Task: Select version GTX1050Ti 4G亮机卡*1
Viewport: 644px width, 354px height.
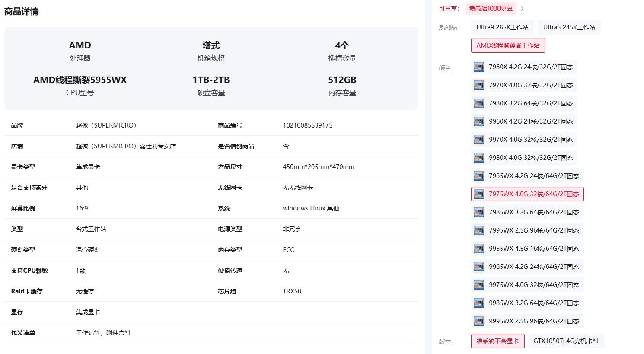Action: (566, 341)
